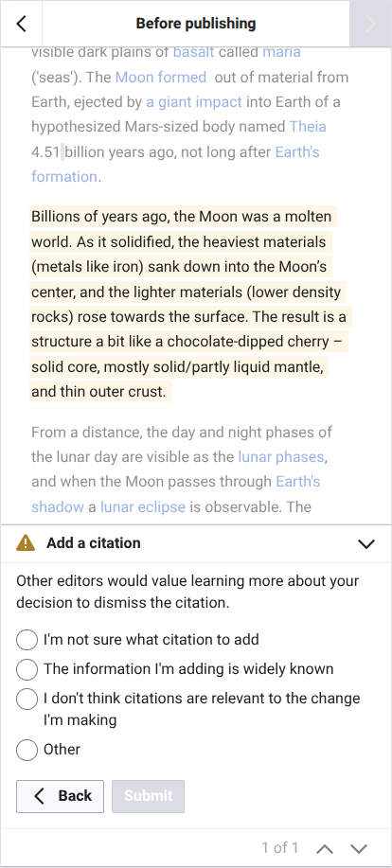Follow the Theia link
Image resolution: width=392 pixels, height=868 pixels.
pyautogui.click(x=308, y=127)
